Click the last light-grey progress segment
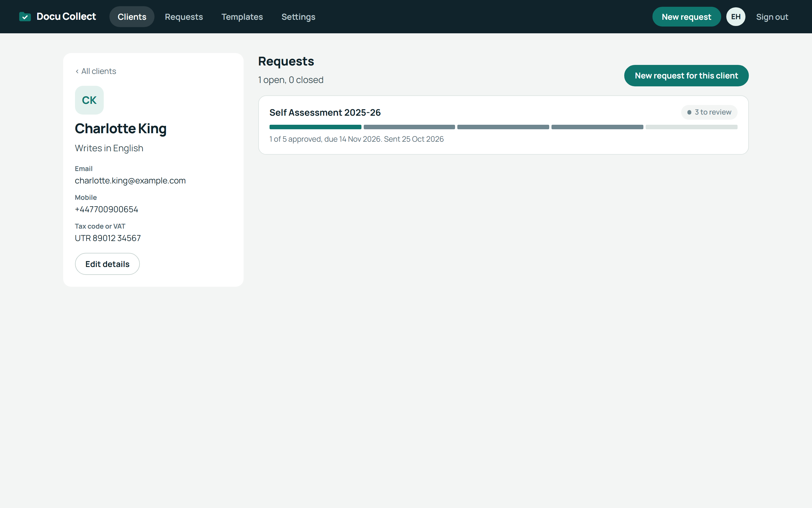Viewport: 812px width, 508px height. [691, 127]
